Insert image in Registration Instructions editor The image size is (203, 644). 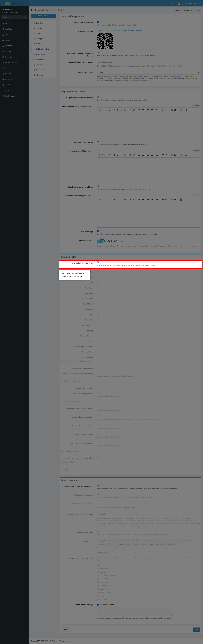[x=175, y=110]
